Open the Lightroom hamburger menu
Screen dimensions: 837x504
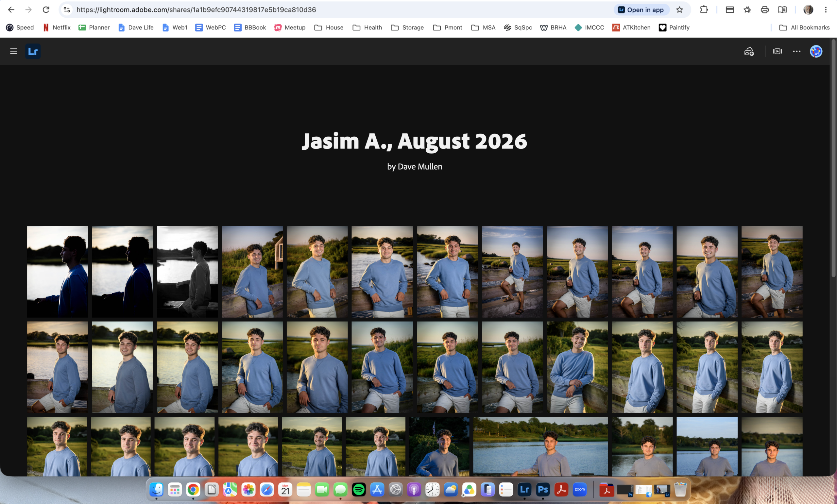click(13, 51)
